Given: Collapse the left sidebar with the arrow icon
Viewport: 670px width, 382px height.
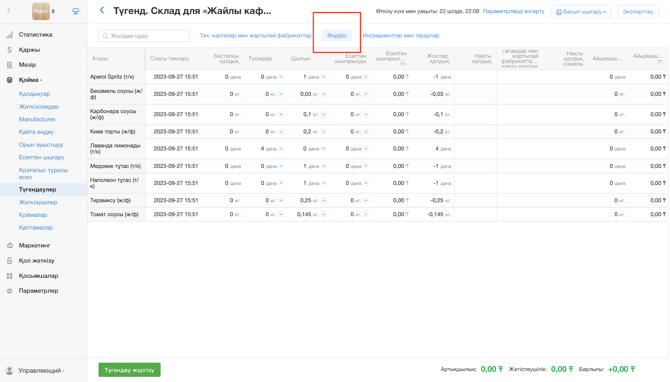Looking at the screenshot, I should pyautogui.click(x=9, y=11).
